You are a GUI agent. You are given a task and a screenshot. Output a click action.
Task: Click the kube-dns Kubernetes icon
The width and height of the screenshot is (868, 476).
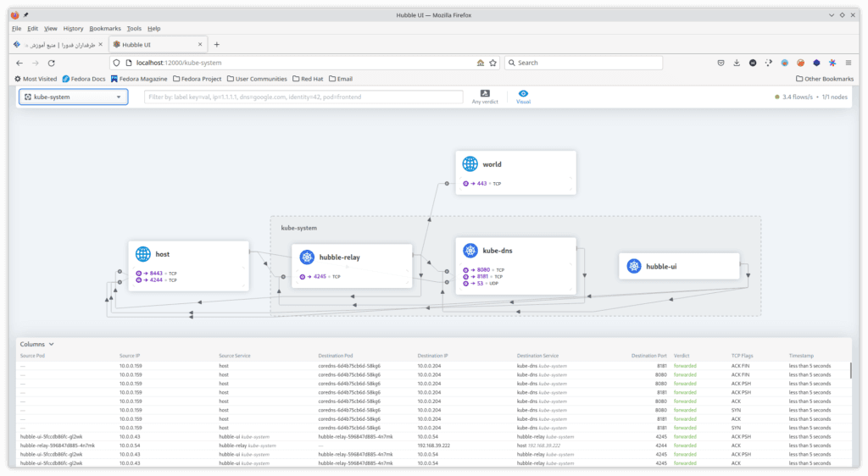click(470, 251)
